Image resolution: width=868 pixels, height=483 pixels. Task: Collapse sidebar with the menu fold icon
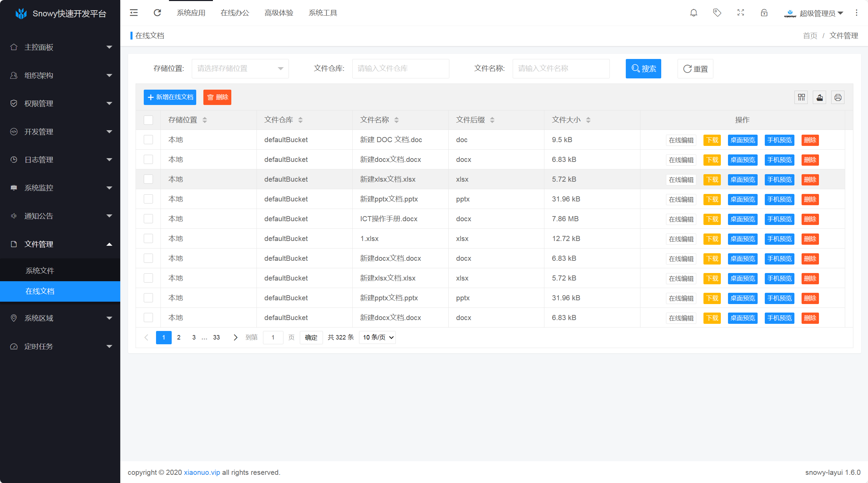(134, 13)
